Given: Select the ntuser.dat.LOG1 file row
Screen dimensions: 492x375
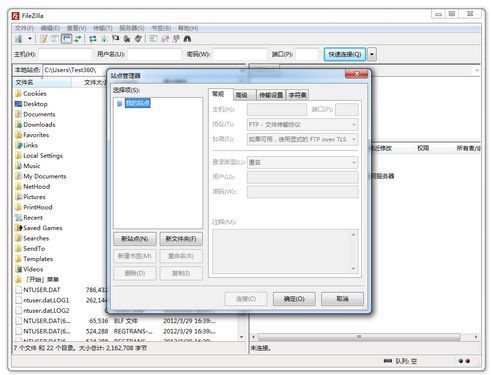Looking at the screenshot, I should pyautogui.click(x=61, y=300).
